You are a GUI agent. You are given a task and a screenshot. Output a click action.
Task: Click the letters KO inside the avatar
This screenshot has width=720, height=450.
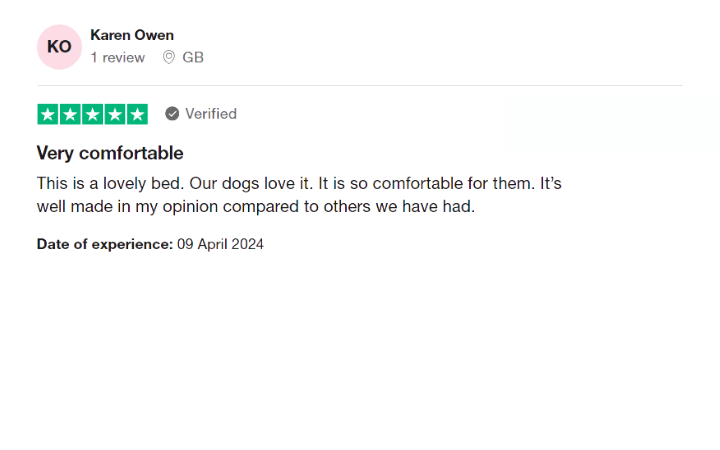point(59,47)
